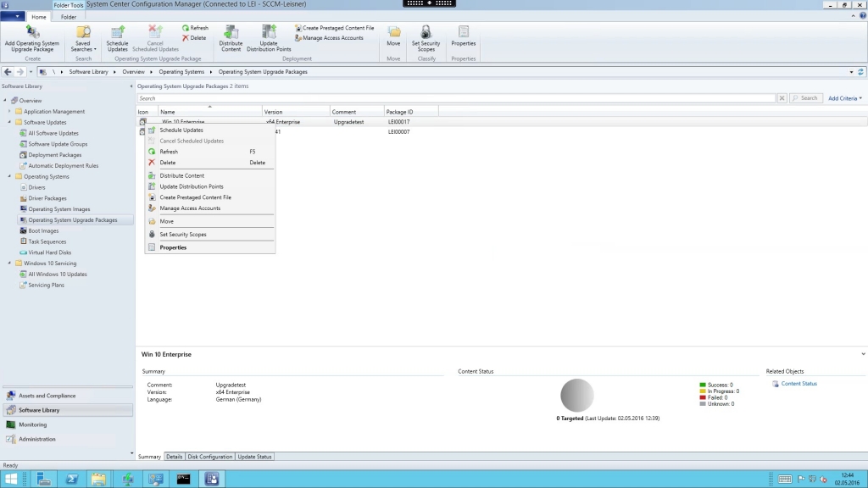
Task: Switch to the Disk Configuration tab
Action: point(210,457)
